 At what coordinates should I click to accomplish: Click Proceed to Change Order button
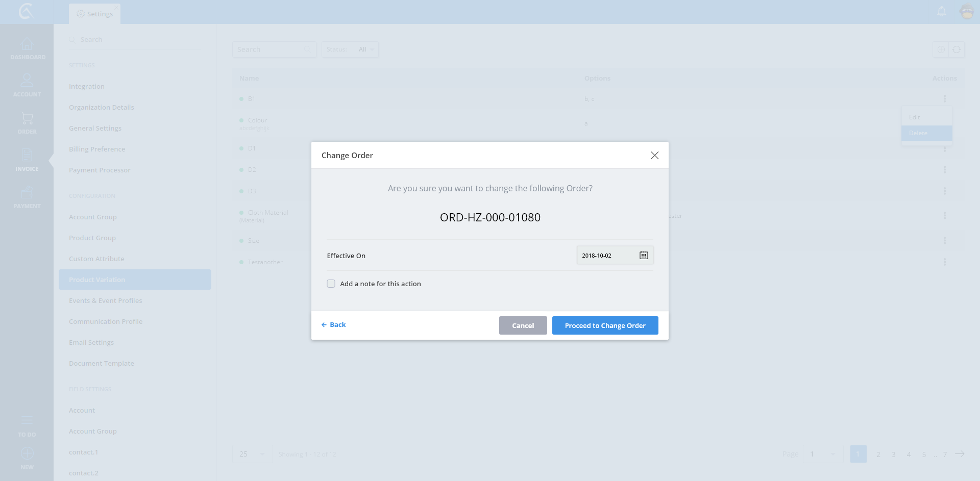click(605, 325)
